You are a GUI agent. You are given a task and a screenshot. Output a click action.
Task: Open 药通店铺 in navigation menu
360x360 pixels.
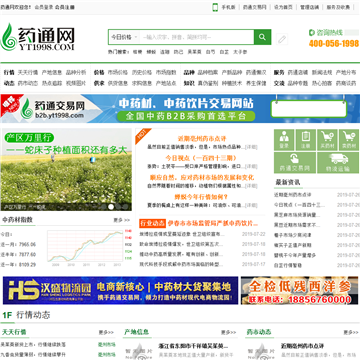click(298, 72)
